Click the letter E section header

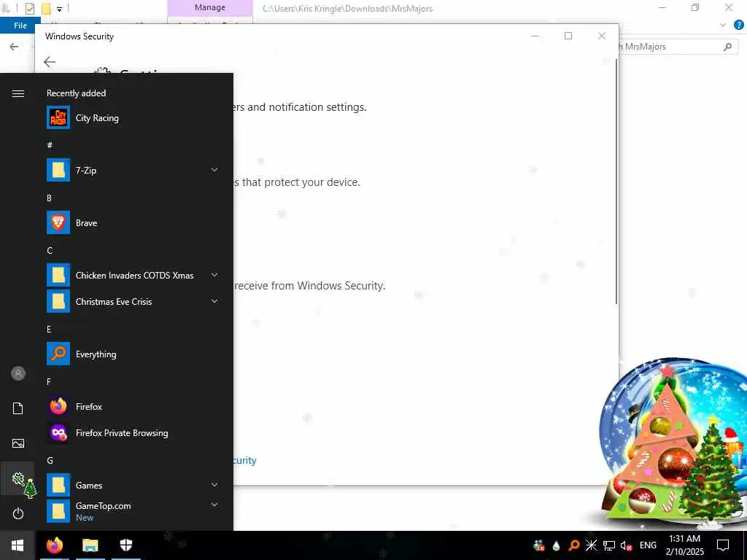pyautogui.click(x=49, y=329)
